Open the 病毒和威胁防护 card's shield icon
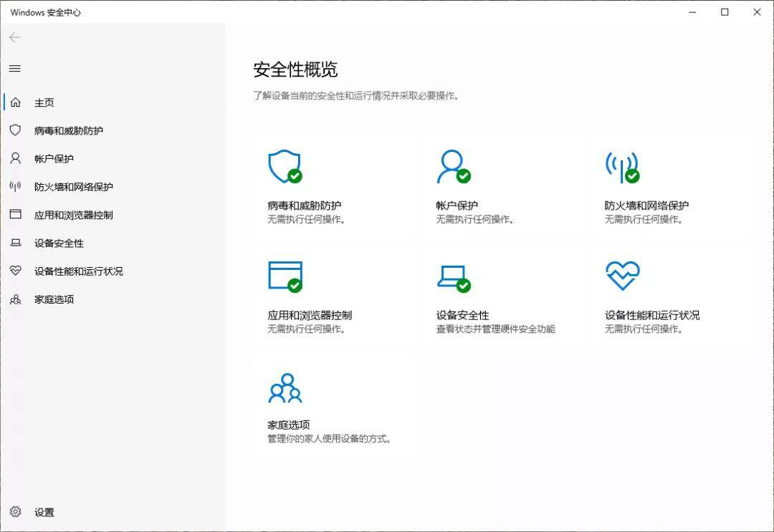This screenshot has height=532, width=774. tap(285, 167)
